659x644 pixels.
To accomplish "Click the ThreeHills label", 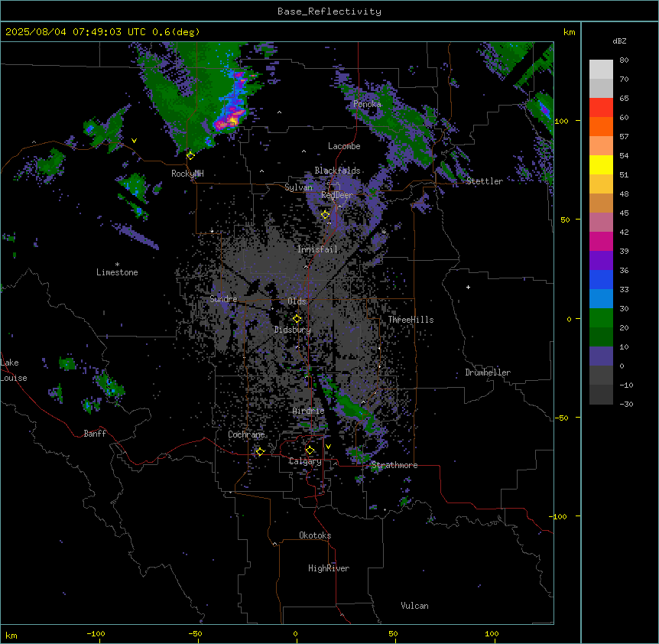I will (411, 320).
